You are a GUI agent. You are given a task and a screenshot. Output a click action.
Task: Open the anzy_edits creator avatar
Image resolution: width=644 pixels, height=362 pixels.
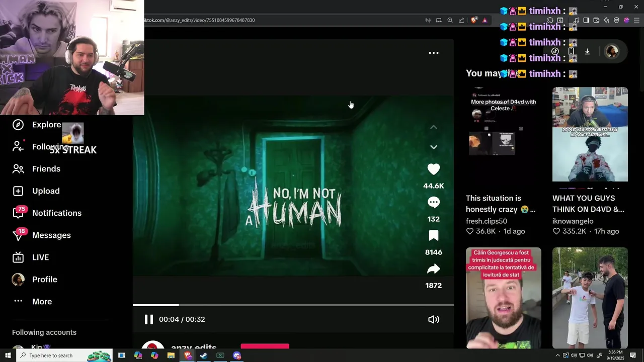click(x=152, y=345)
